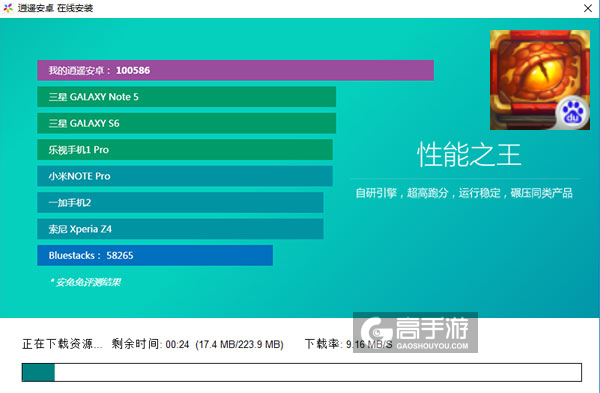The image size is (600, 393).
Task: Click the 剩余时间 00:24 readout
Action: (150, 344)
